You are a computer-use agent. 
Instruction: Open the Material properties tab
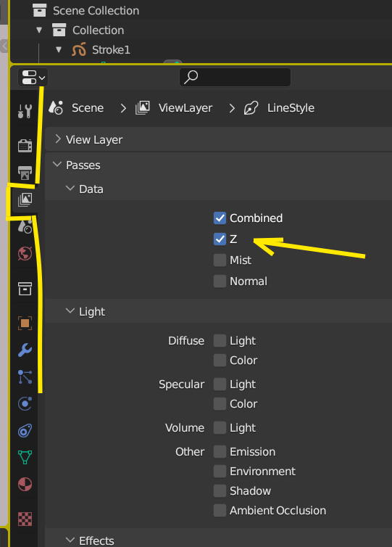point(25,484)
